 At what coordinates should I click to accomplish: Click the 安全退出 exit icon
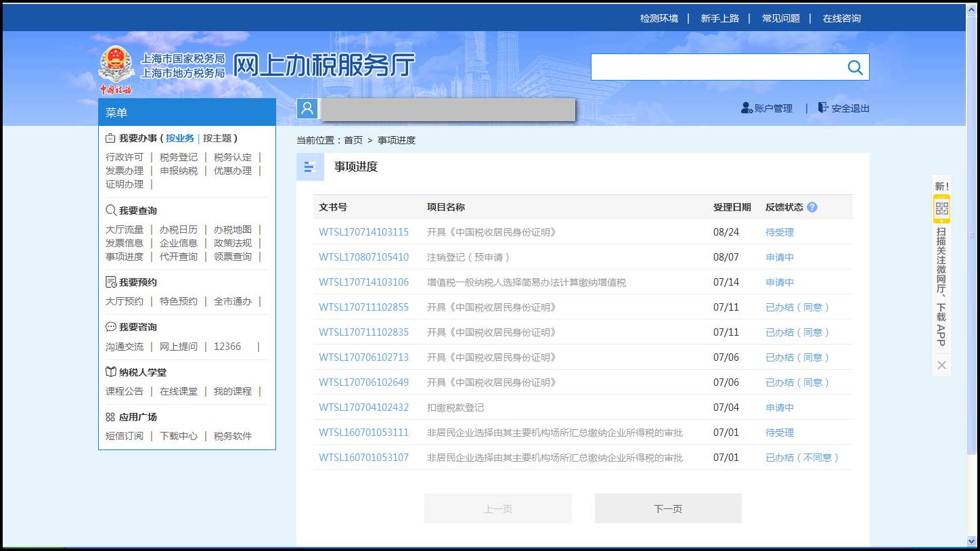tap(823, 107)
